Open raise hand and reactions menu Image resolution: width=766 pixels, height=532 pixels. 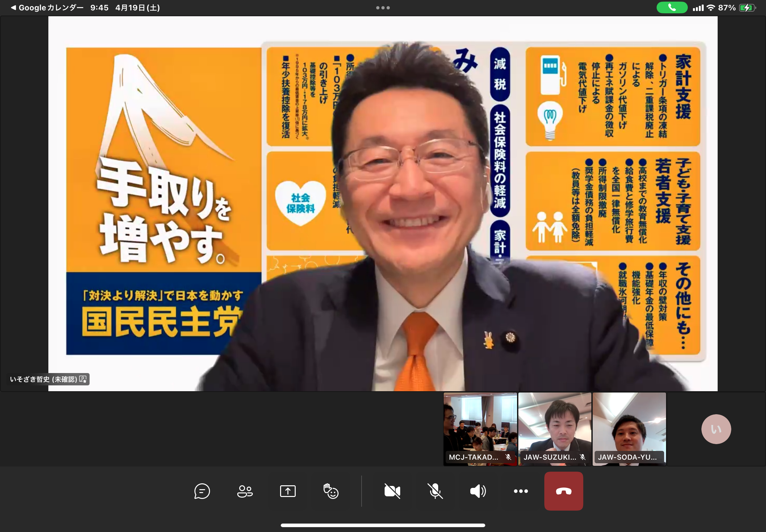click(331, 491)
